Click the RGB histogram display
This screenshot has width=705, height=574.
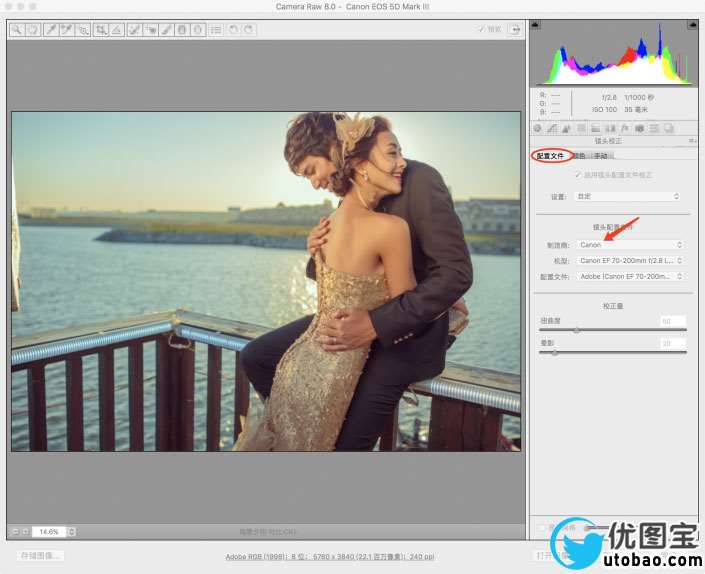(x=614, y=53)
